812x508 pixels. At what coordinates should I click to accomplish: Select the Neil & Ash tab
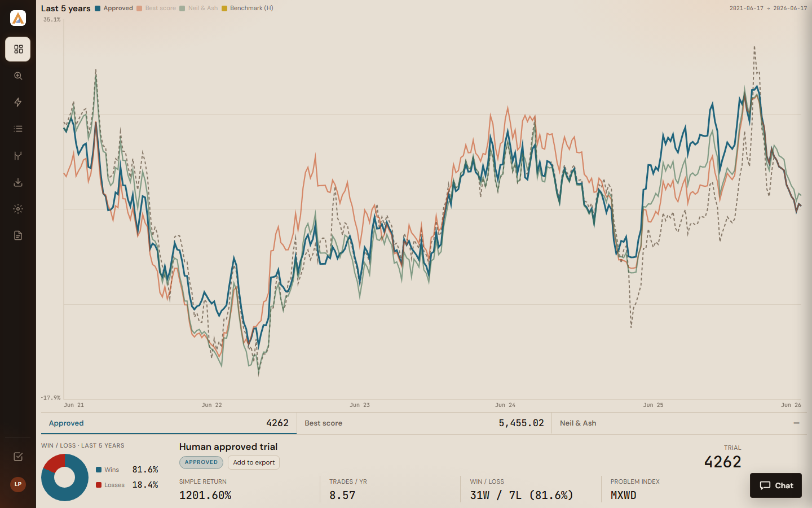[x=679, y=423]
